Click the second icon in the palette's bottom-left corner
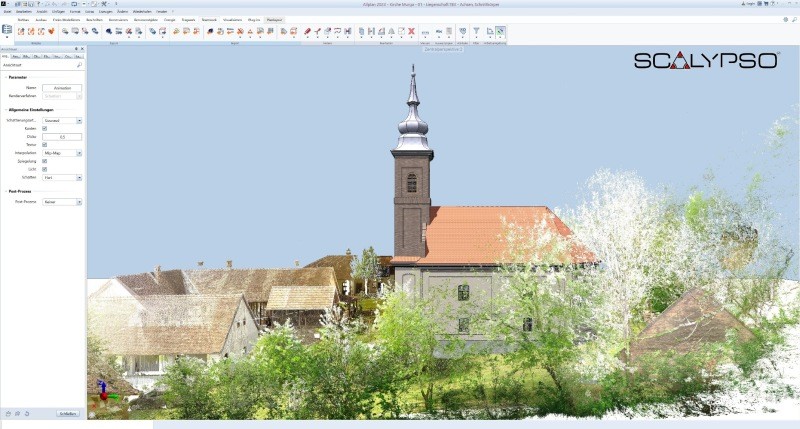The height and width of the screenshot is (429, 800). (x=17, y=414)
